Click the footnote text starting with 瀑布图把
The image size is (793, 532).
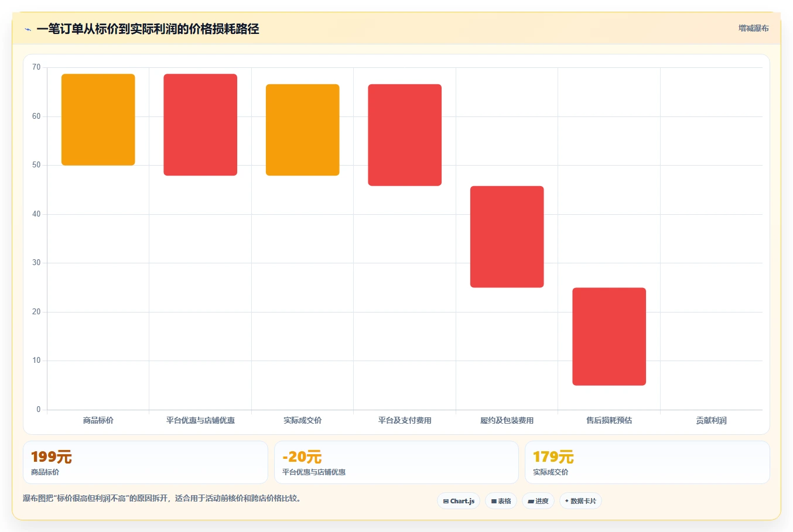click(162, 499)
